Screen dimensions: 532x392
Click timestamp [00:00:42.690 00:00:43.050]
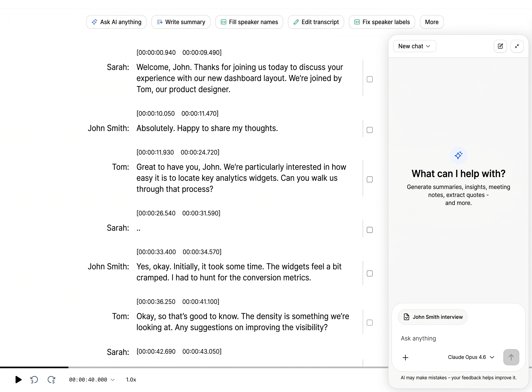179,351
